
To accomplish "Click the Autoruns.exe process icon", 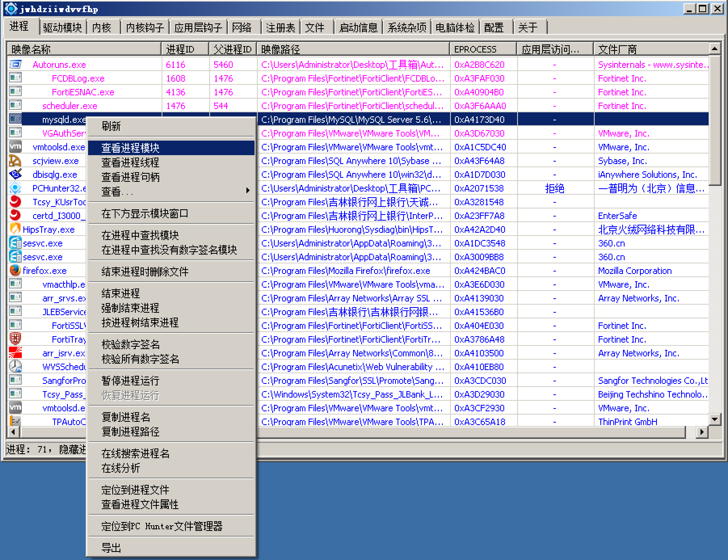I will click(x=15, y=64).
